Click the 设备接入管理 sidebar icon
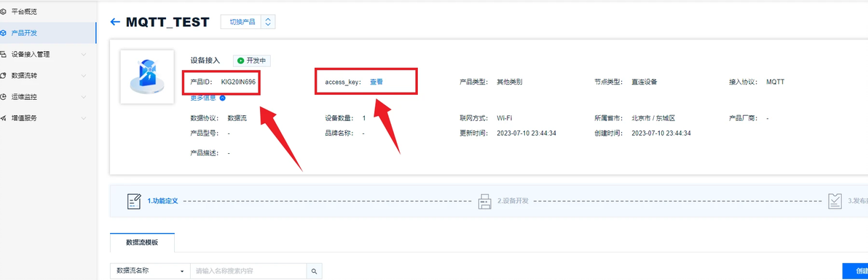Image resolution: width=868 pixels, height=280 pixels. tap(4, 55)
